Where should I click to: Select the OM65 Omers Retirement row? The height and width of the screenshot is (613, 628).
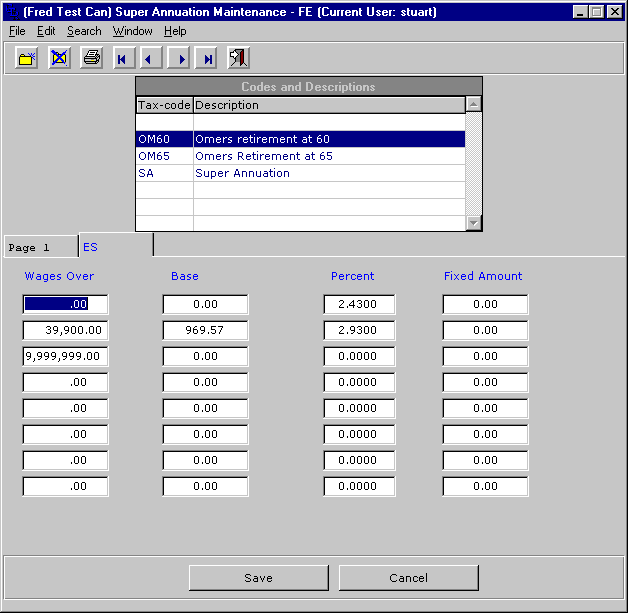coord(300,156)
